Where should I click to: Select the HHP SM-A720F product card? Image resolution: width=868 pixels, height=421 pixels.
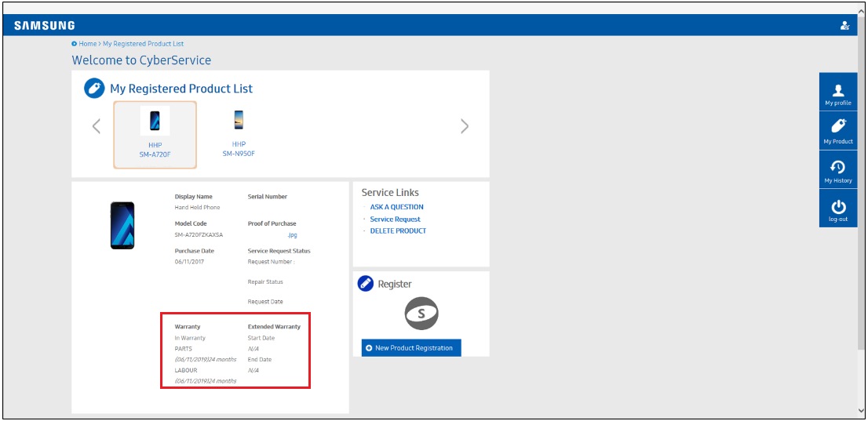tap(155, 134)
